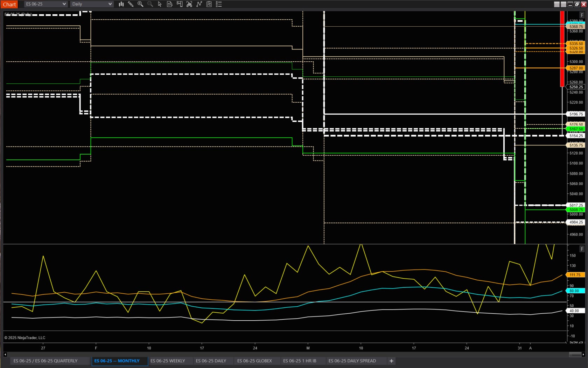Click the 5017.25 price marker
The height and width of the screenshot is (368, 588).
click(x=575, y=205)
